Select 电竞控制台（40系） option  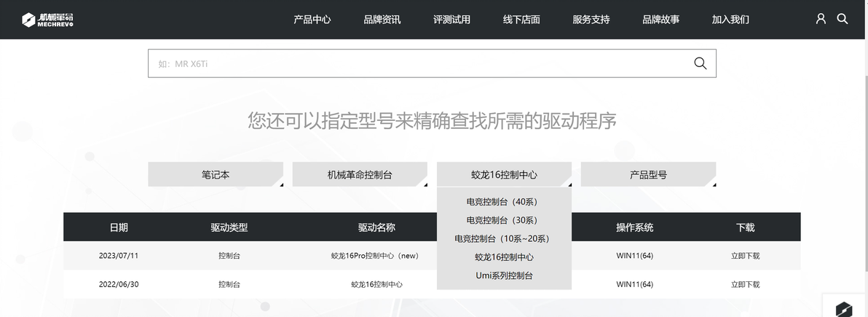pyautogui.click(x=505, y=202)
